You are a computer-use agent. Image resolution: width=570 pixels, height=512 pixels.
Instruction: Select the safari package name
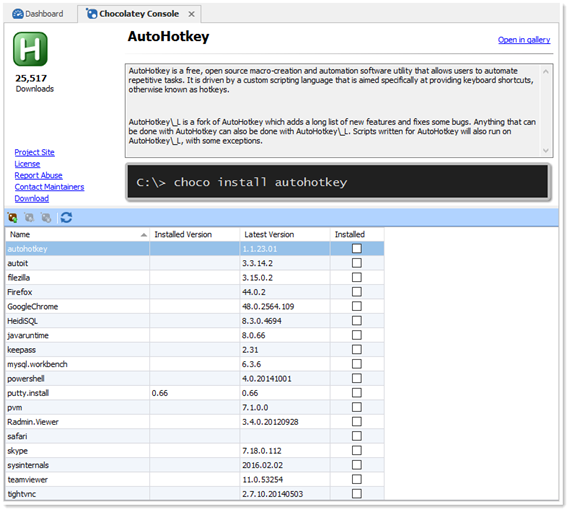(x=17, y=436)
